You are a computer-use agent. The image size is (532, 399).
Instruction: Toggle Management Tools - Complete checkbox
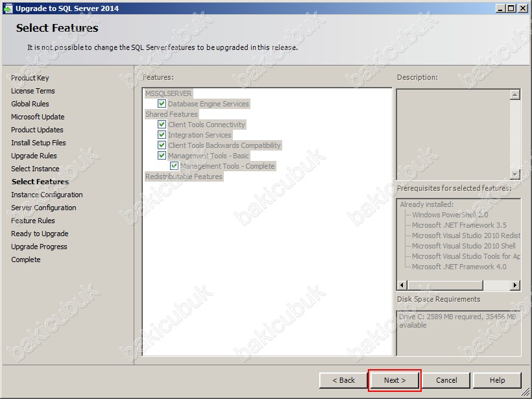pos(174,166)
